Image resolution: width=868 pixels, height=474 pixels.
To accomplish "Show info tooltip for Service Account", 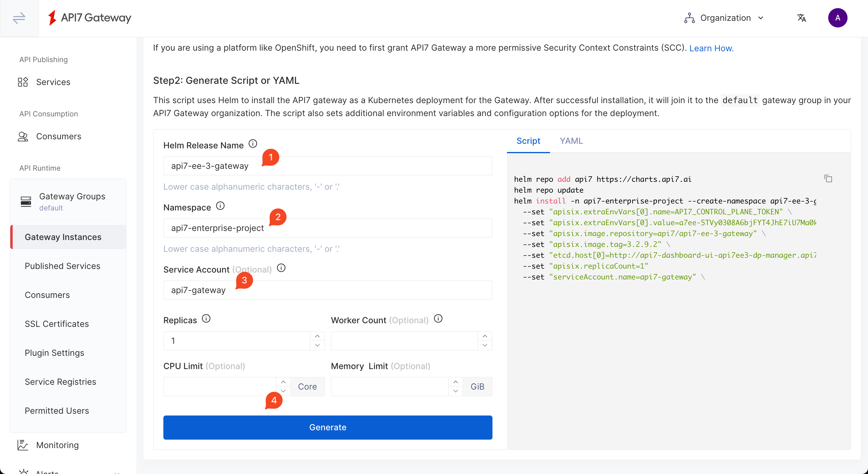I will (281, 268).
